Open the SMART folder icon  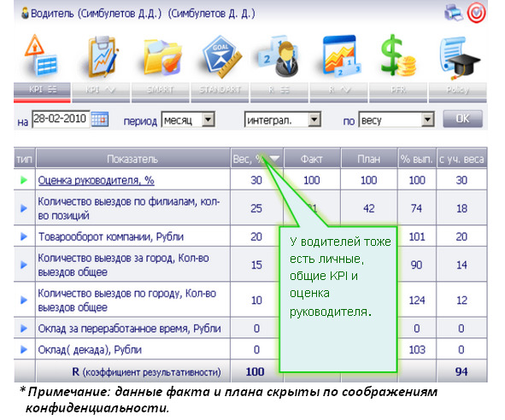(161, 56)
